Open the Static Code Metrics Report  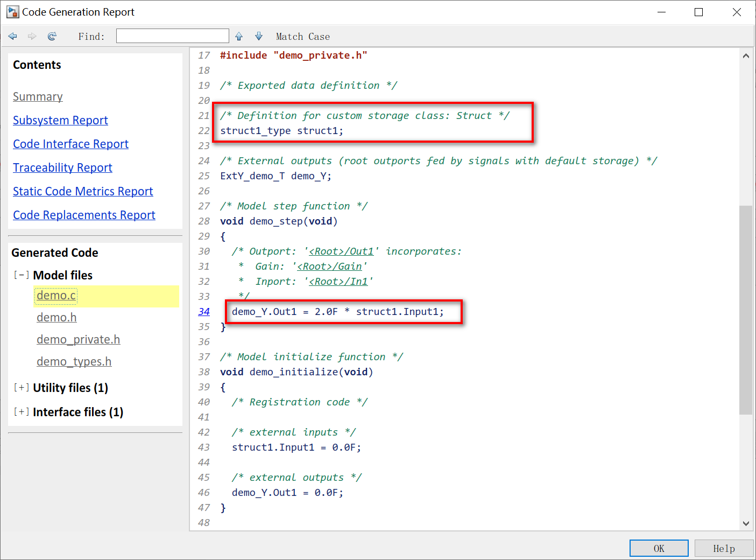[x=83, y=191]
